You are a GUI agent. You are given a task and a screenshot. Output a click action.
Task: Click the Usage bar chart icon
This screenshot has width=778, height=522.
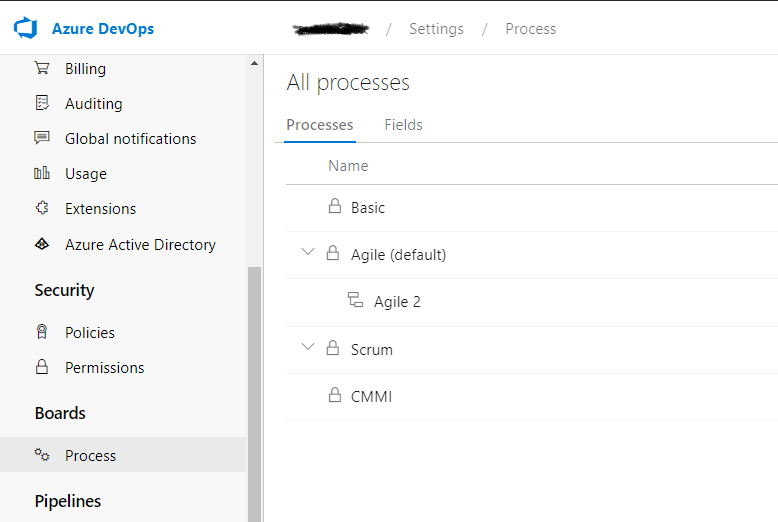click(42, 173)
